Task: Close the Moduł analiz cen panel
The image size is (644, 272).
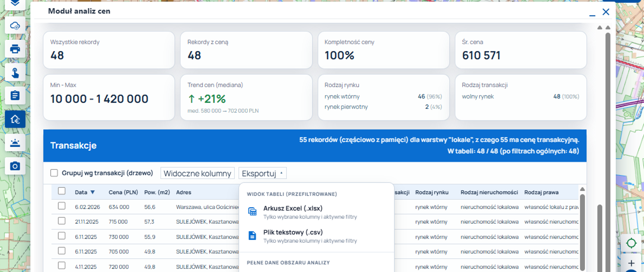Action: point(606,12)
